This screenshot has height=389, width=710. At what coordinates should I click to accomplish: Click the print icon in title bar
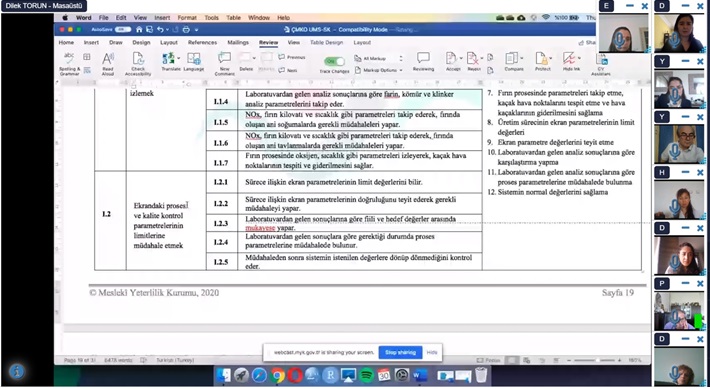[186, 29]
